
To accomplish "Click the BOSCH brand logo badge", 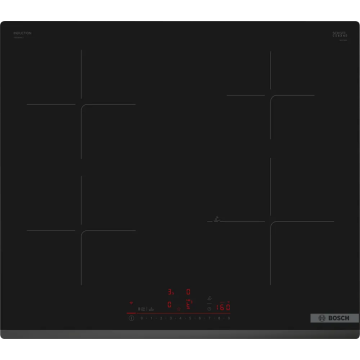I will (334, 318).
